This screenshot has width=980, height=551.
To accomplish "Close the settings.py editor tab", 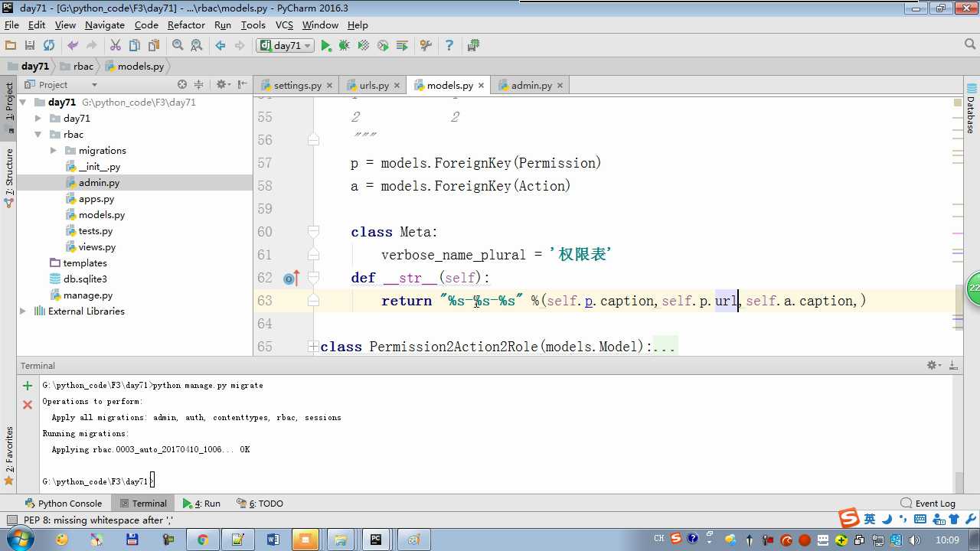I will [x=329, y=86].
